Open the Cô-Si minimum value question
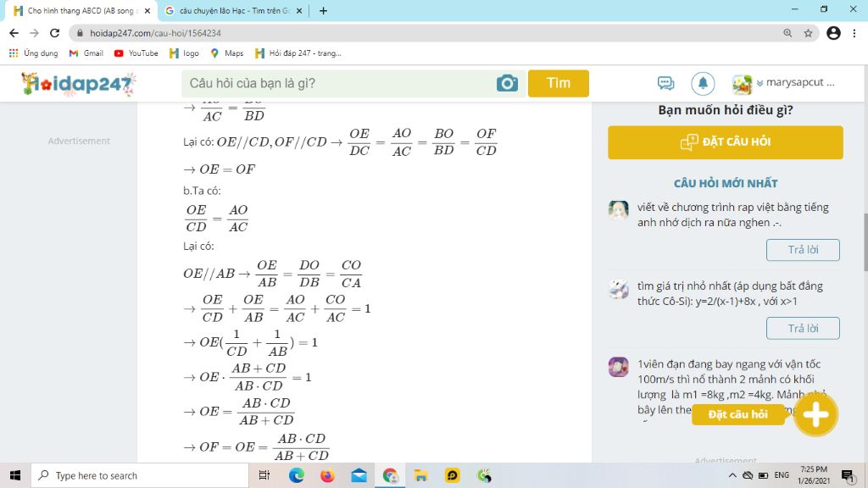 730,293
